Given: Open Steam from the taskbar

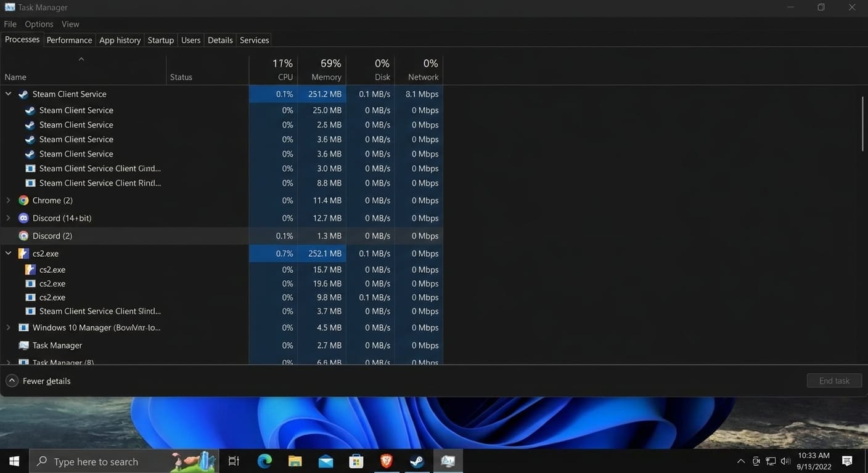Looking at the screenshot, I should pos(417,461).
